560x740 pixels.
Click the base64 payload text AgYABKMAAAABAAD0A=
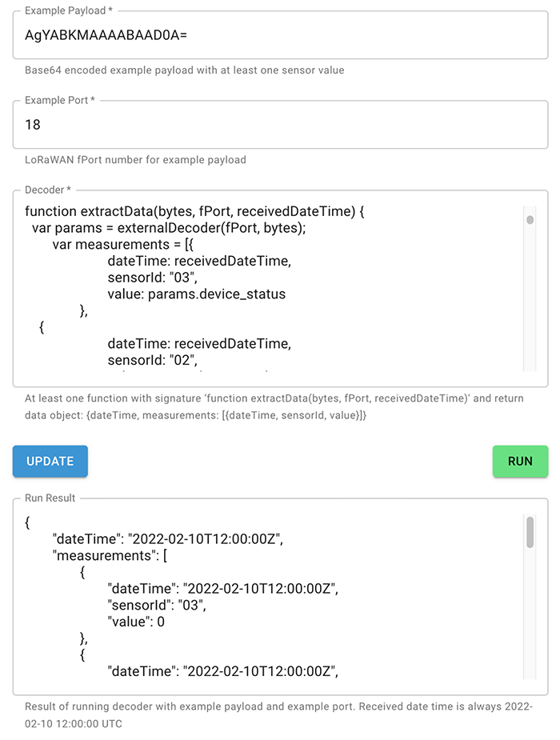tap(103, 36)
